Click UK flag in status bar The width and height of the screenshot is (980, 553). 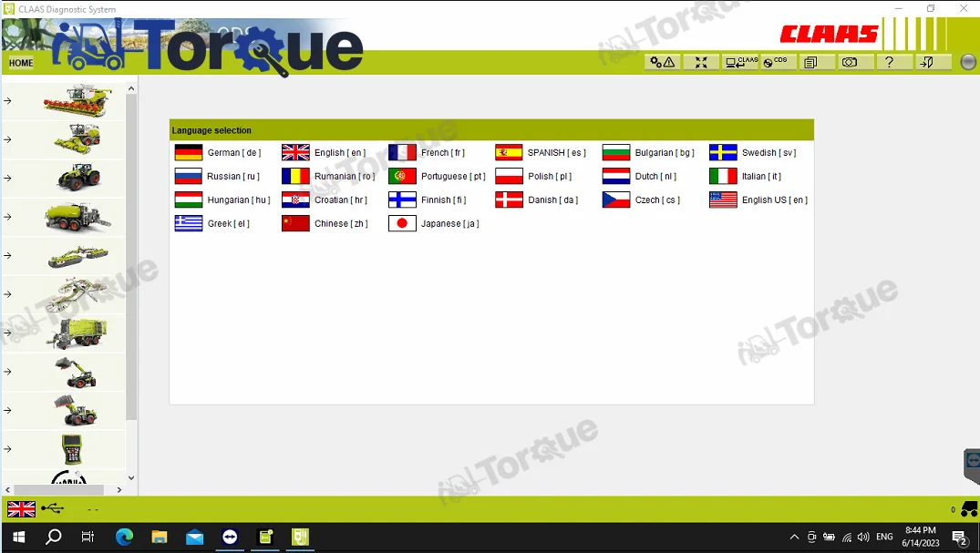[x=21, y=509]
